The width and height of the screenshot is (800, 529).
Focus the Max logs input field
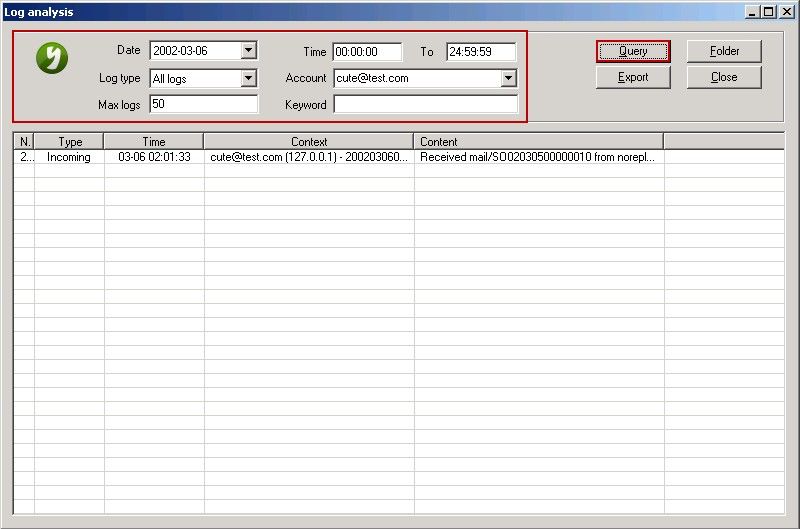point(203,104)
